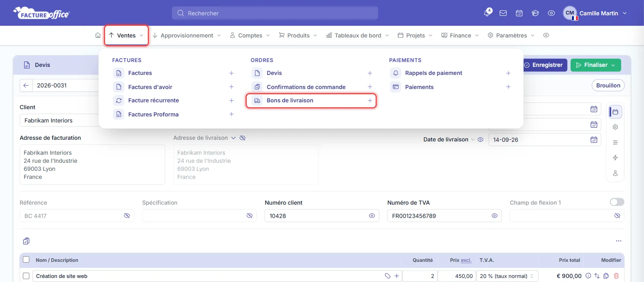
Task: Expand the Comptes menu
Action: [250, 35]
